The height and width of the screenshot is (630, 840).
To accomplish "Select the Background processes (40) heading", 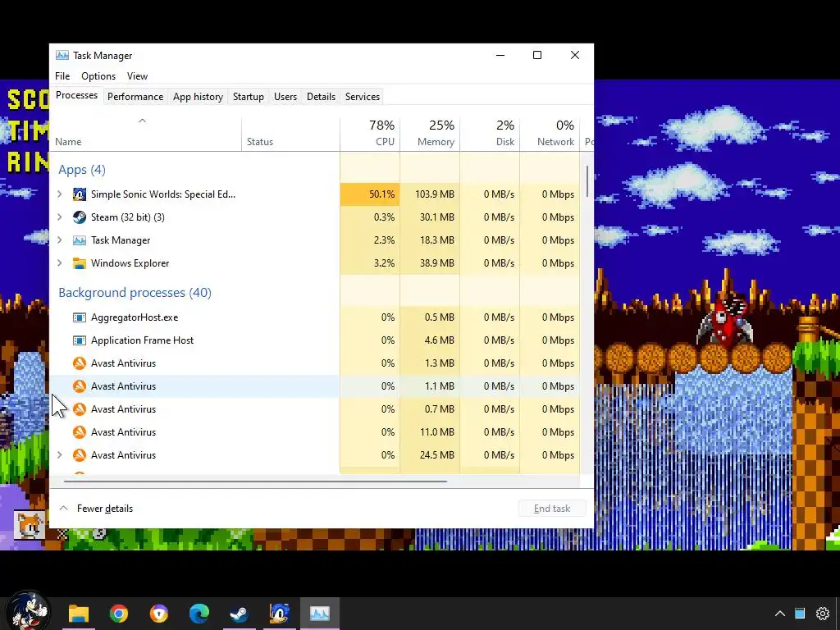I will coord(135,293).
